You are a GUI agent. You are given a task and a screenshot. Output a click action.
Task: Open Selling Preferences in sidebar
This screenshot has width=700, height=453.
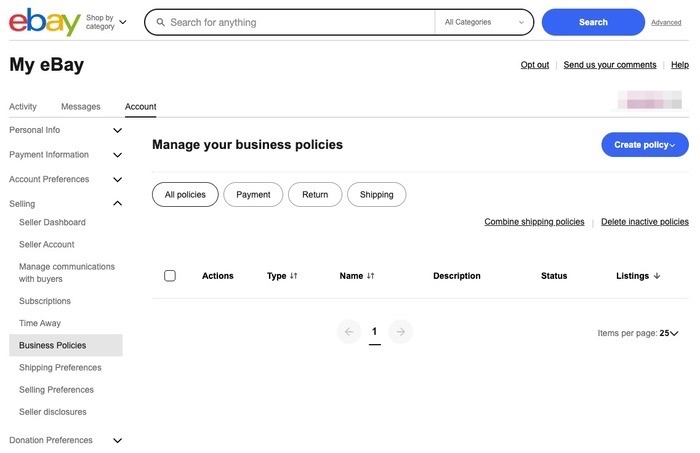click(x=56, y=390)
